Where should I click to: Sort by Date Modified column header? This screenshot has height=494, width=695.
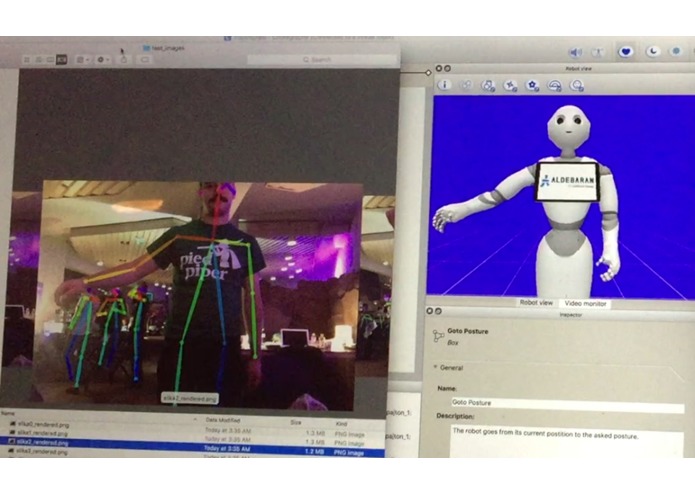click(223, 420)
